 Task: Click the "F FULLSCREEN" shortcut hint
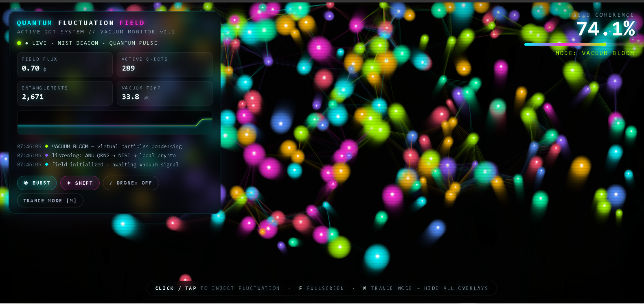pos(322,288)
